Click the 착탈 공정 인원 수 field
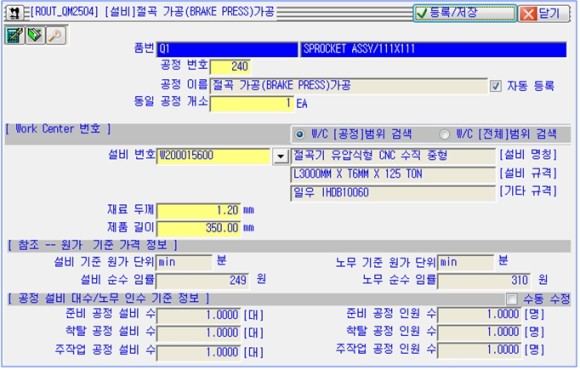This screenshot has height=370, width=580. [x=480, y=332]
